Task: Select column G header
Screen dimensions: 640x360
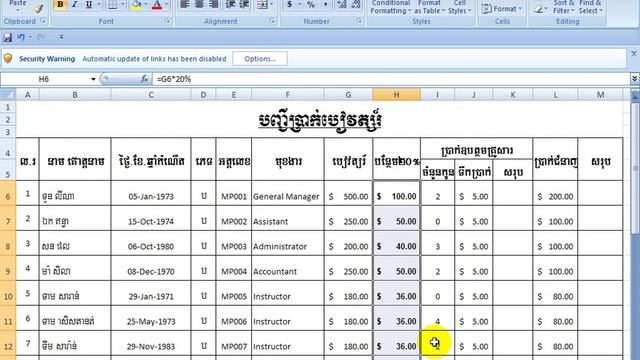Action: tap(348, 95)
